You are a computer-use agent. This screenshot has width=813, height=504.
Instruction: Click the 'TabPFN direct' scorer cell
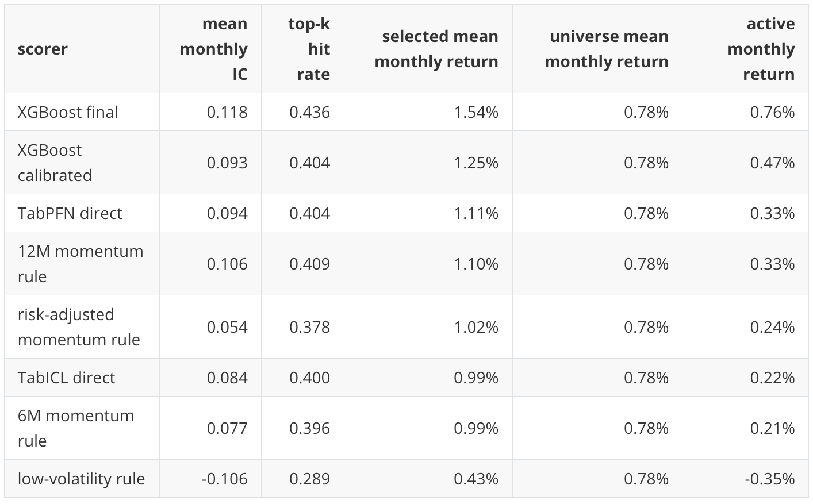pyautogui.click(x=70, y=213)
